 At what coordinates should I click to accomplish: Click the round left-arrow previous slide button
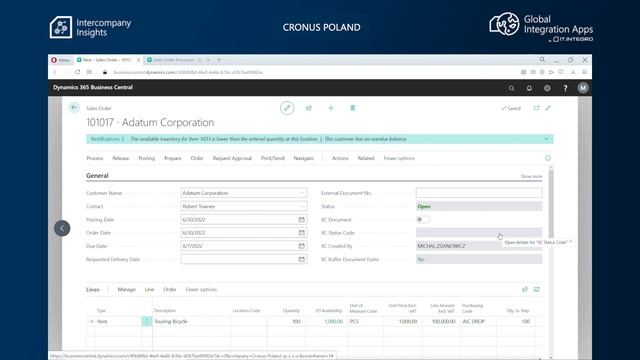coord(62,228)
